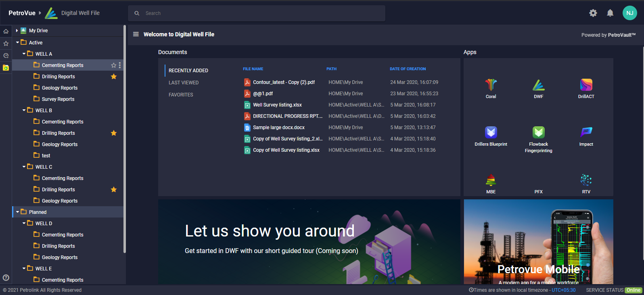Select the Favorites documents tab
The width and height of the screenshot is (644, 295).
(x=181, y=95)
